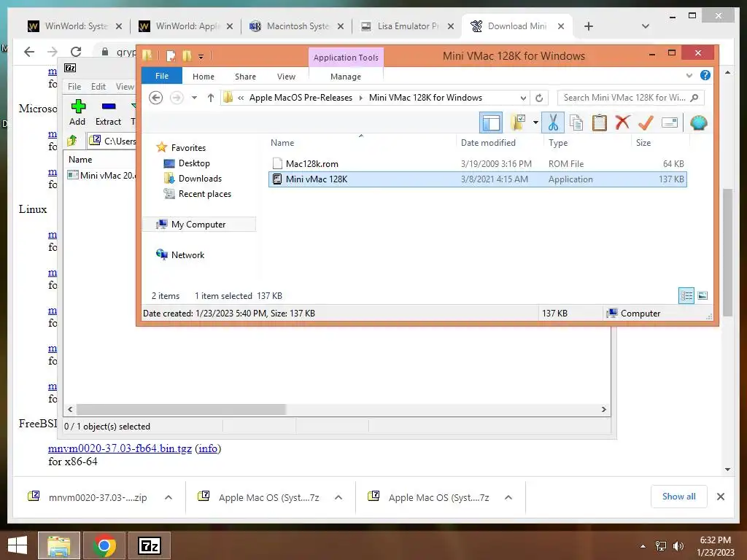
Task: Select My Computer in navigation pane
Action: (x=198, y=225)
